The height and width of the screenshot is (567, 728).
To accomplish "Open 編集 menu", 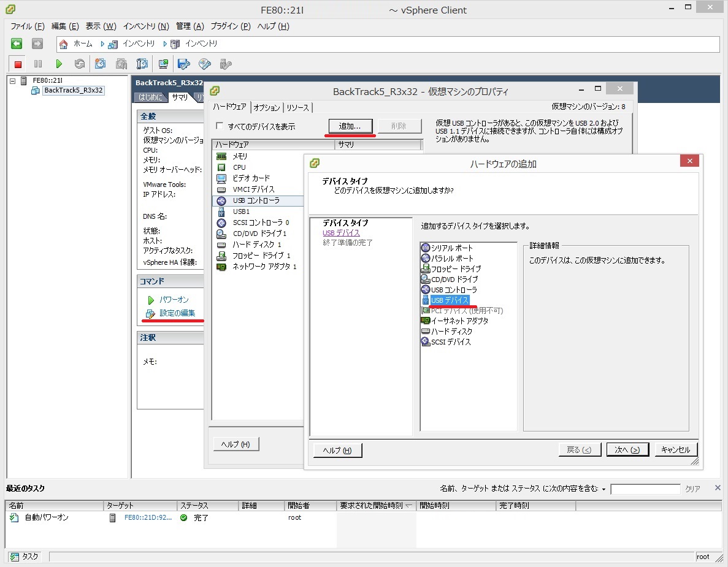I will [x=65, y=26].
